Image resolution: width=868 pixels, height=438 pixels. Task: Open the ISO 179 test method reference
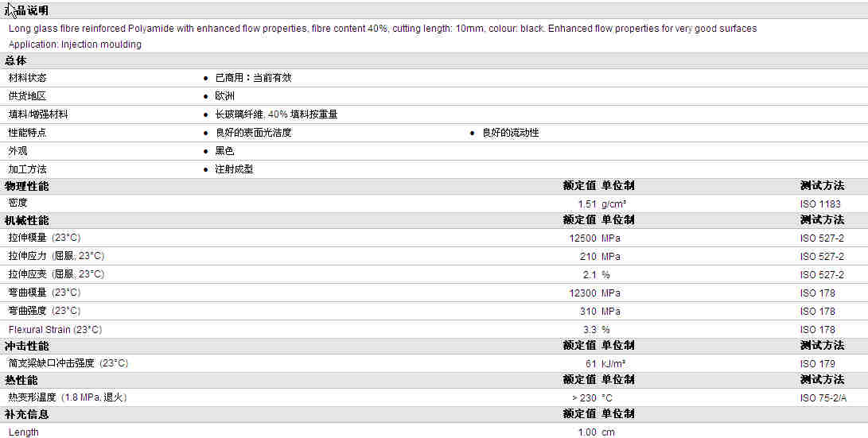tap(818, 364)
